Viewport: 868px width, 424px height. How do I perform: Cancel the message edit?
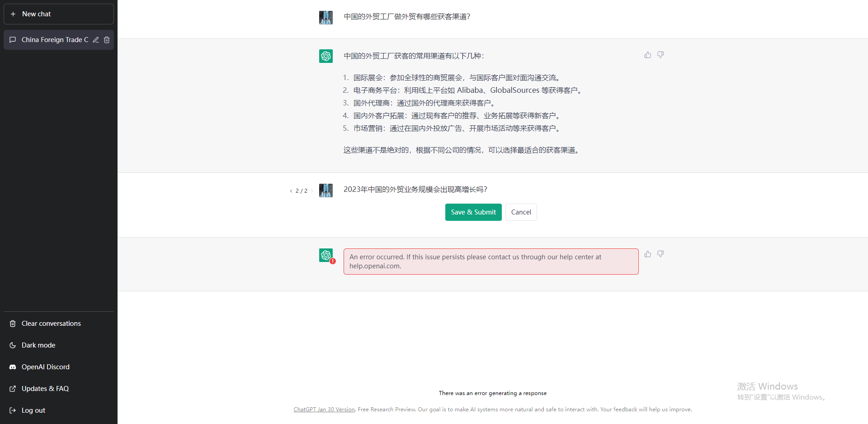521,212
